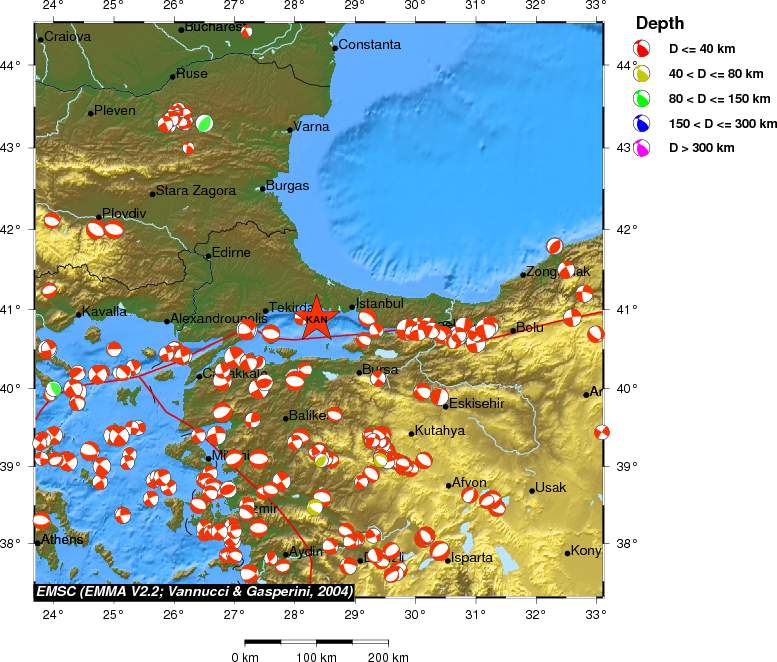Click the Burgas city marker dot
The image size is (777, 662).
(263, 188)
